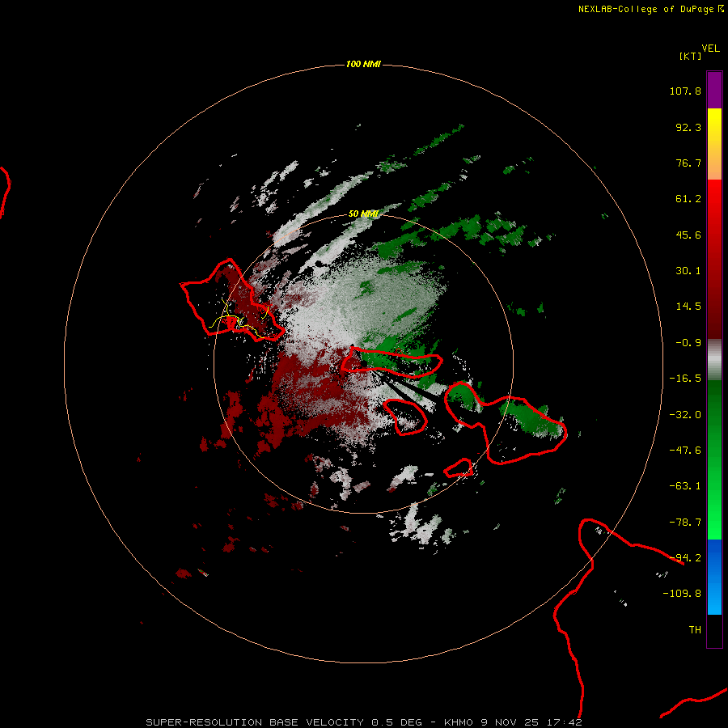Click the 100 NMI range ring label

[363, 64]
